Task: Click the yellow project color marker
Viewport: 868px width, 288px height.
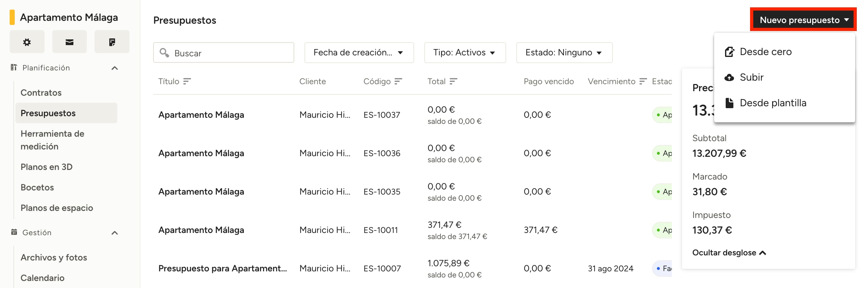Action: point(12,17)
